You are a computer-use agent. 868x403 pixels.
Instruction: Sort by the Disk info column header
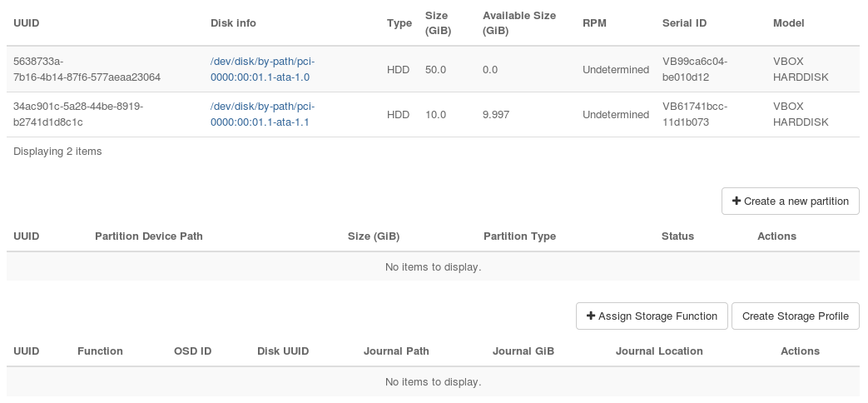[x=233, y=23]
